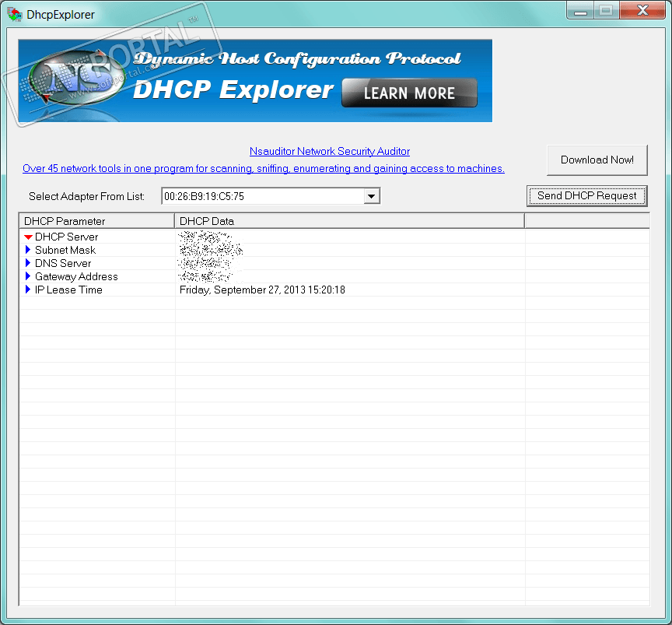Close the DhcpExplorer window

click(642, 10)
